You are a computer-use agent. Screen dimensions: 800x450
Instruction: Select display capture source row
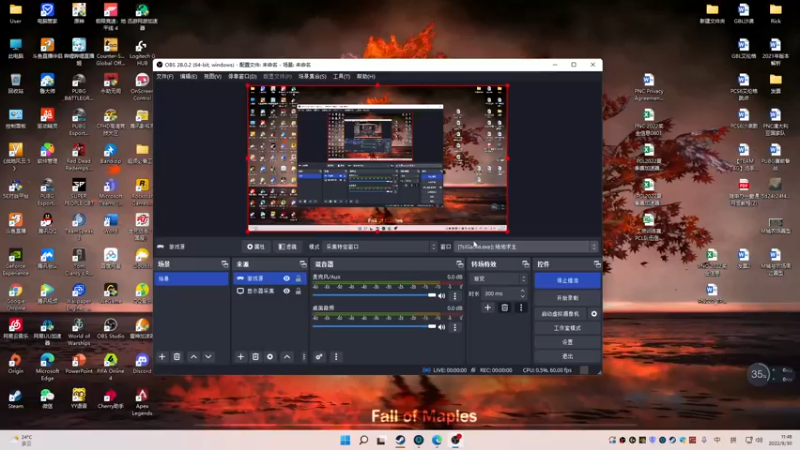(270, 291)
